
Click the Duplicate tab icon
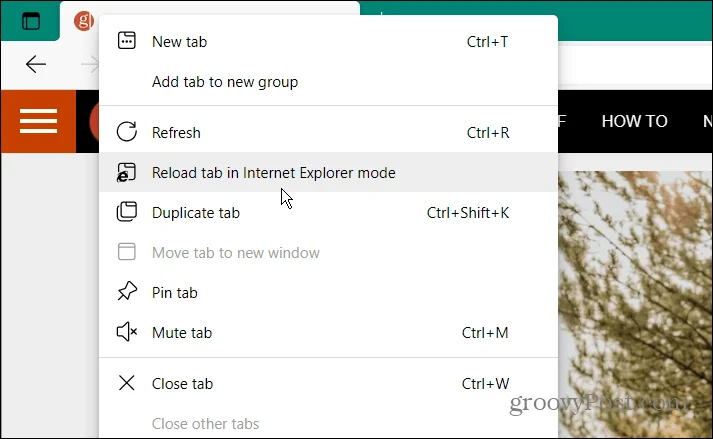[126, 212]
